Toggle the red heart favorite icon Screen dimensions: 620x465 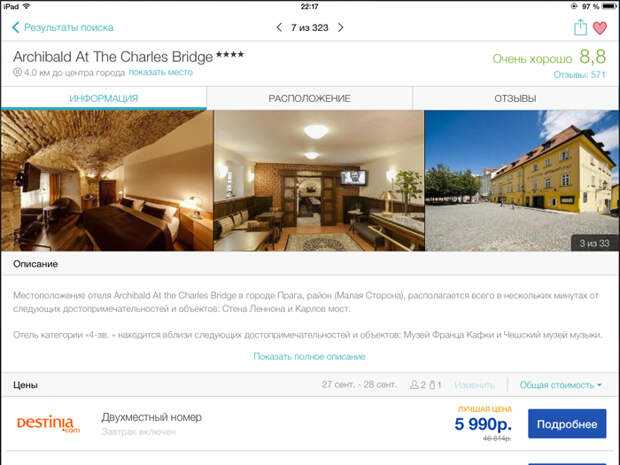click(x=600, y=28)
